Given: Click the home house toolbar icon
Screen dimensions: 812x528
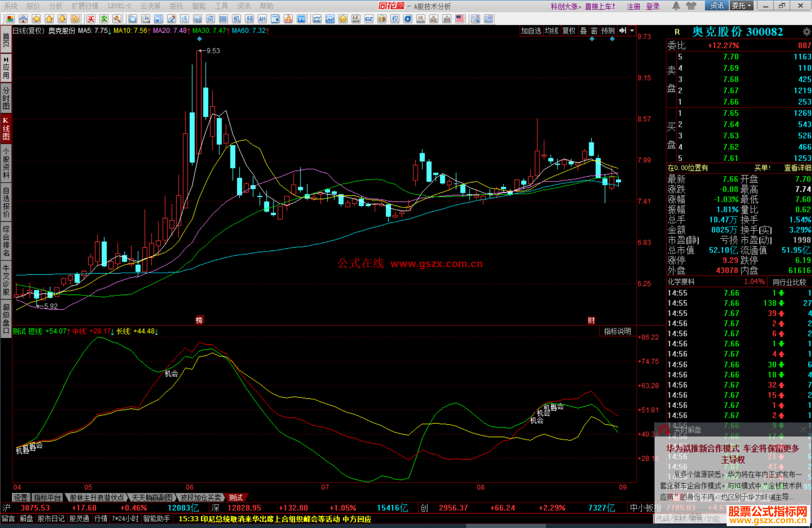Looking at the screenshot, I should pos(23,19).
